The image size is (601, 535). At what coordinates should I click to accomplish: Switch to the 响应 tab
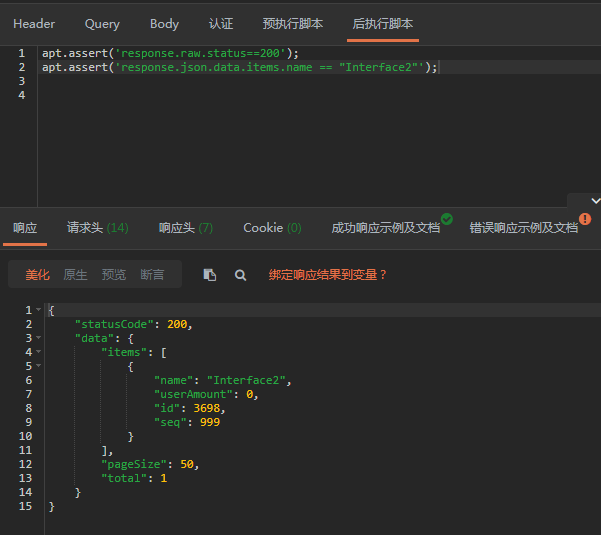click(x=25, y=228)
